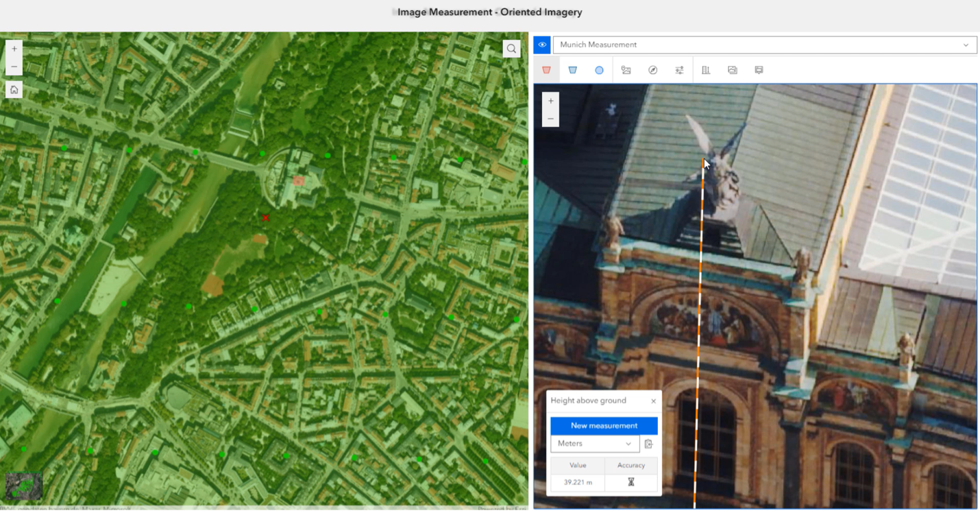Open the image adjustment sliders tool
The image size is (980, 513).
679,70
